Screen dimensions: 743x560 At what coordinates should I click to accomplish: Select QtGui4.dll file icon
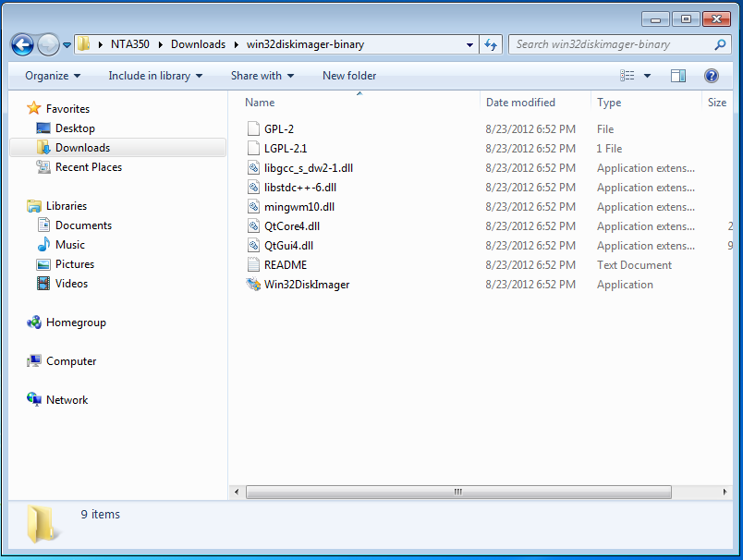pos(254,245)
